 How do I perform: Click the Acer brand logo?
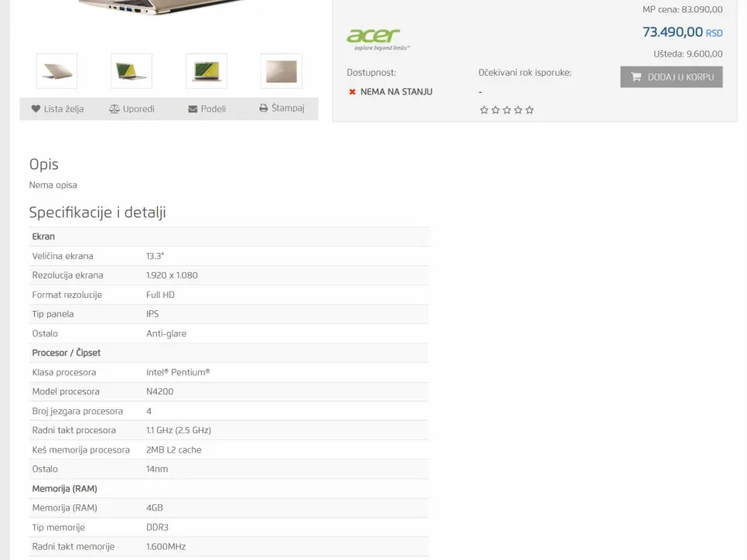point(374,38)
